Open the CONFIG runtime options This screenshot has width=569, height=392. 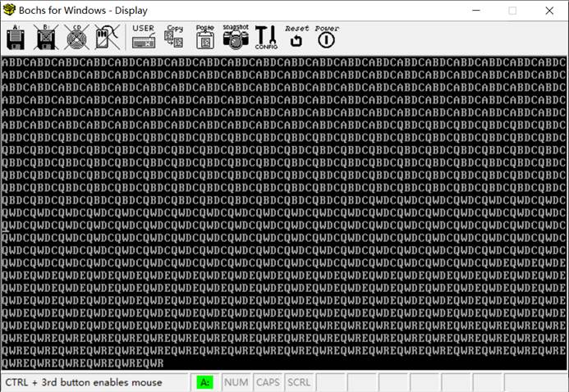pyautogui.click(x=266, y=38)
